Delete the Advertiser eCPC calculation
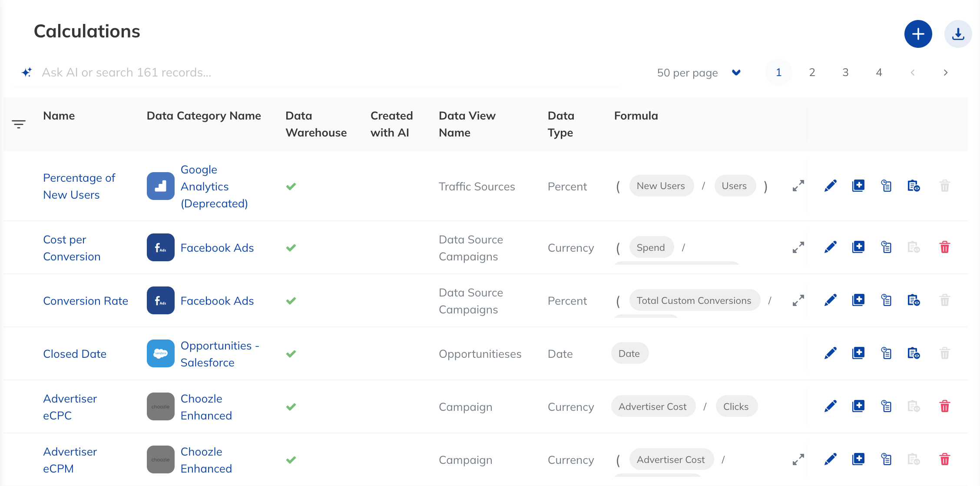 pyautogui.click(x=944, y=406)
